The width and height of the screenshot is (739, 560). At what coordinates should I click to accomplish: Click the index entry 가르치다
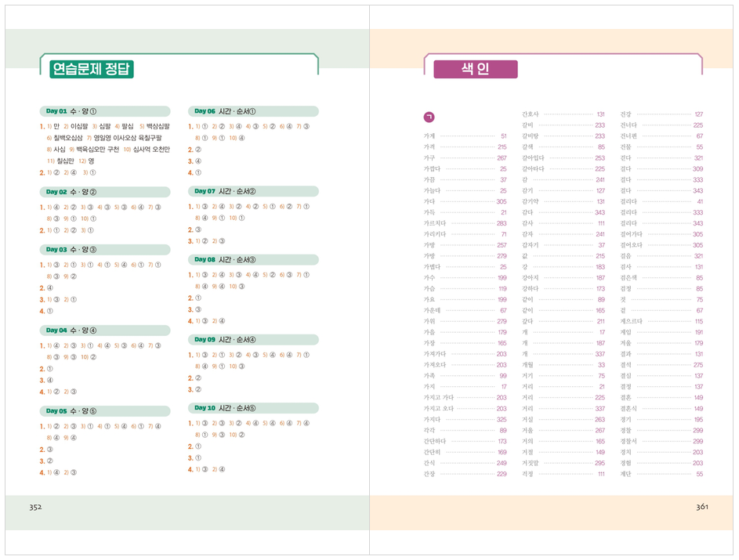[x=465, y=223]
